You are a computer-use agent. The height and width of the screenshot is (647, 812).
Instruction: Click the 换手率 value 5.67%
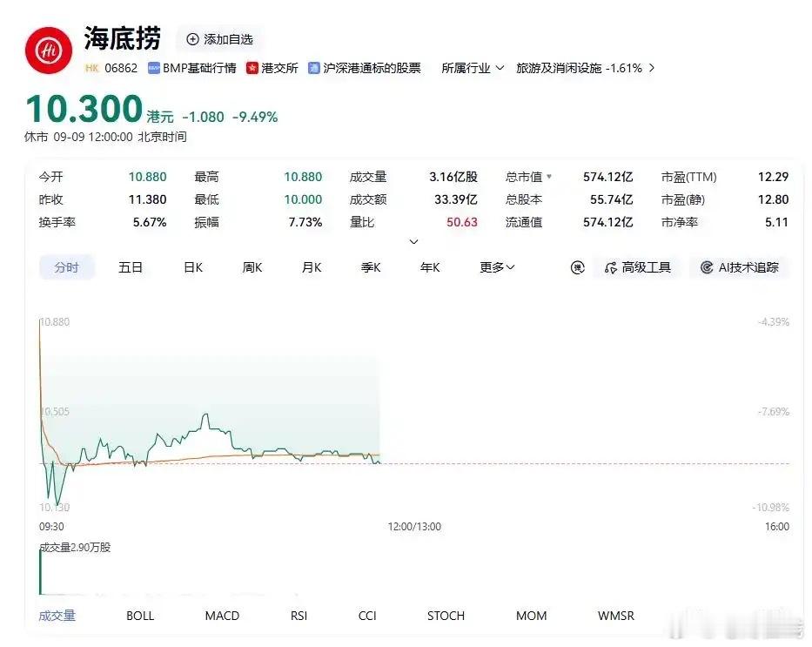[x=150, y=222]
